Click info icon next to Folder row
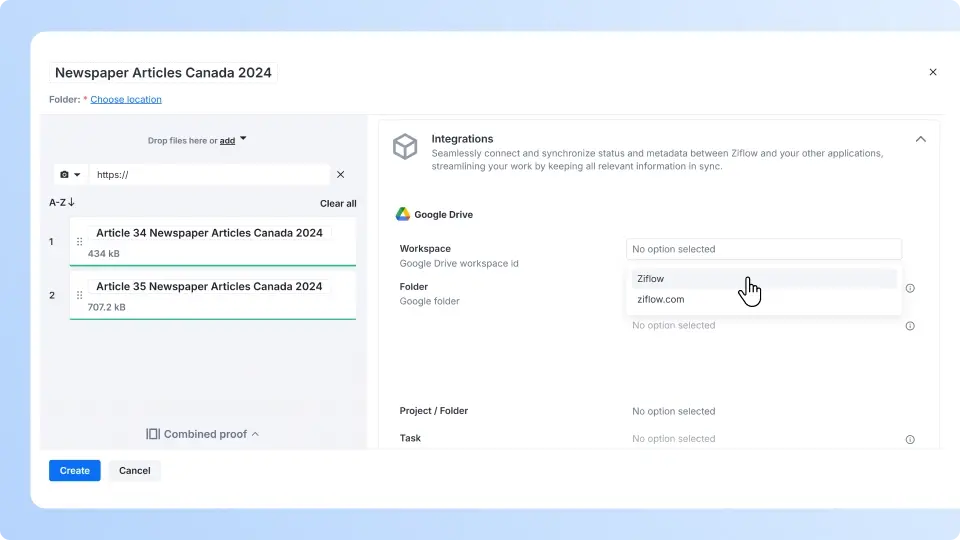This screenshot has width=960, height=540. pyautogui.click(x=910, y=288)
